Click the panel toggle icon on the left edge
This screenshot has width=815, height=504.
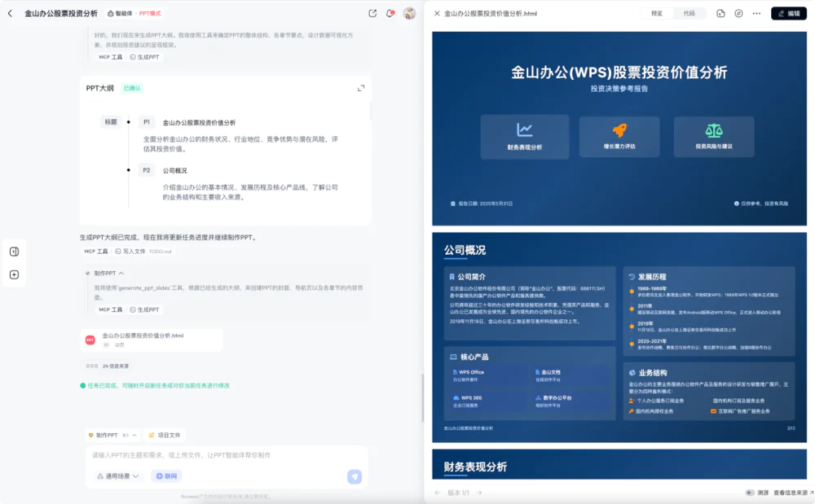[x=13, y=251]
